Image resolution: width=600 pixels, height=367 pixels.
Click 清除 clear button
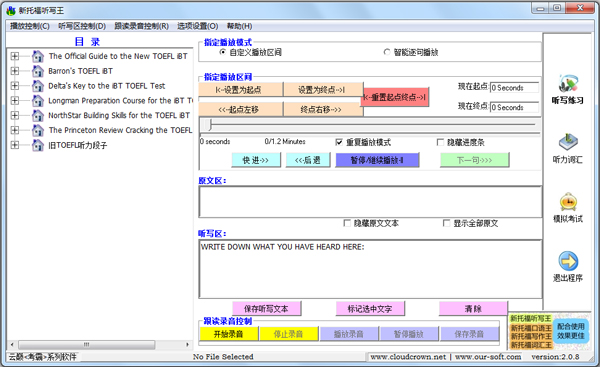tap(473, 308)
